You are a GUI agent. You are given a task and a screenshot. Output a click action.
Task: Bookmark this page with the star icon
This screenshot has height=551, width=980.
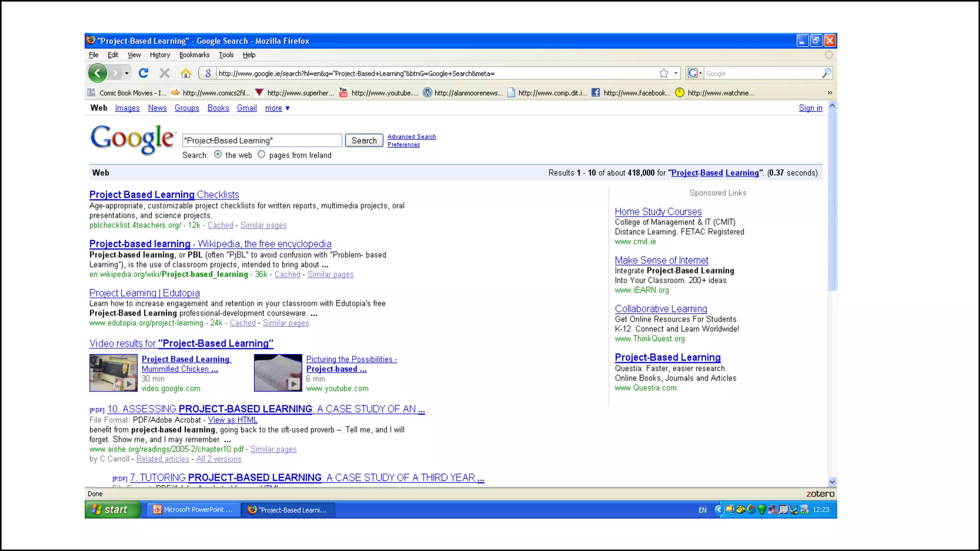point(664,73)
